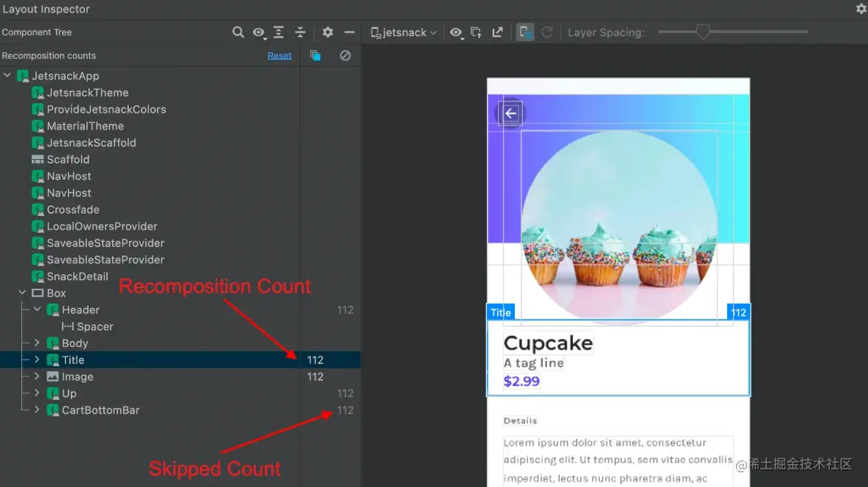Click the Header composable icon
Image resolution: width=868 pixels, height=487 pixels.
[x=52, y=309]
